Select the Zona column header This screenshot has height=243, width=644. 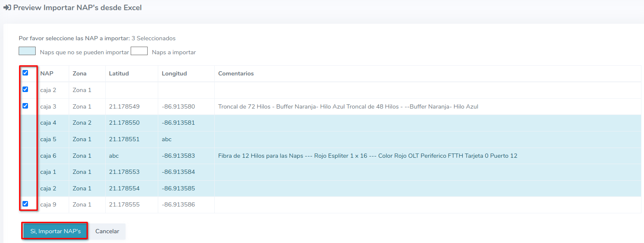(x=79, y=73)
